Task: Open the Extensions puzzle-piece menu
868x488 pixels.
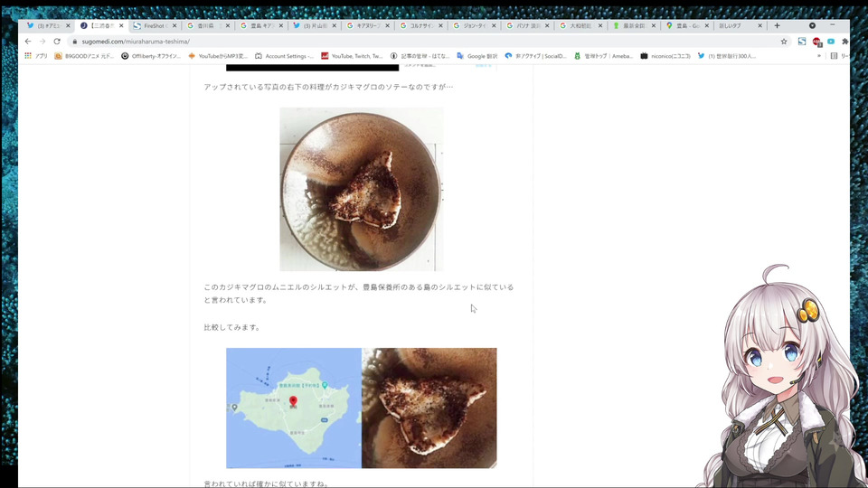Action: (x=844, y=42)
